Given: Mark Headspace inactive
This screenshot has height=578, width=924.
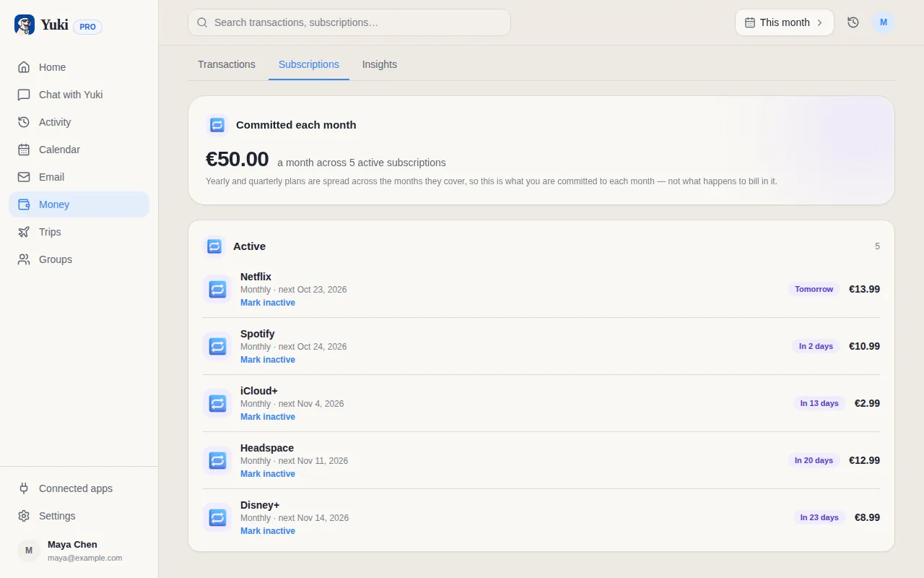Looking at the screenshot, I should pyautogui.click(x=268, y=474).
